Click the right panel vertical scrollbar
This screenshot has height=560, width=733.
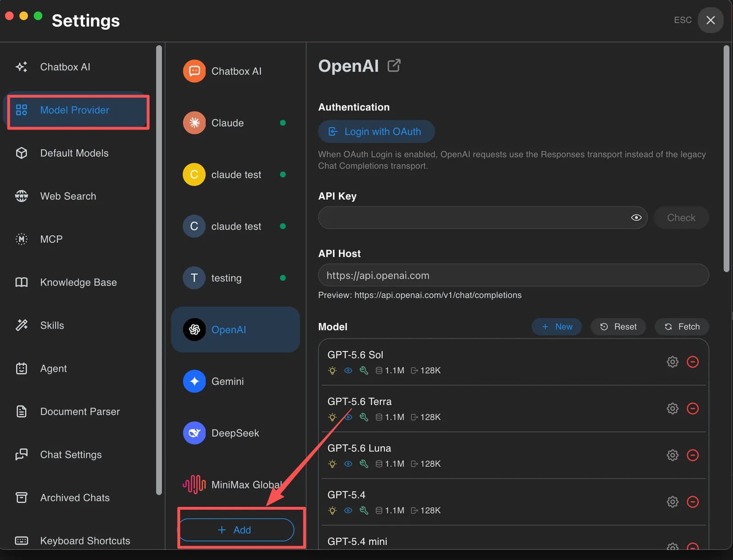coord(726,158)
